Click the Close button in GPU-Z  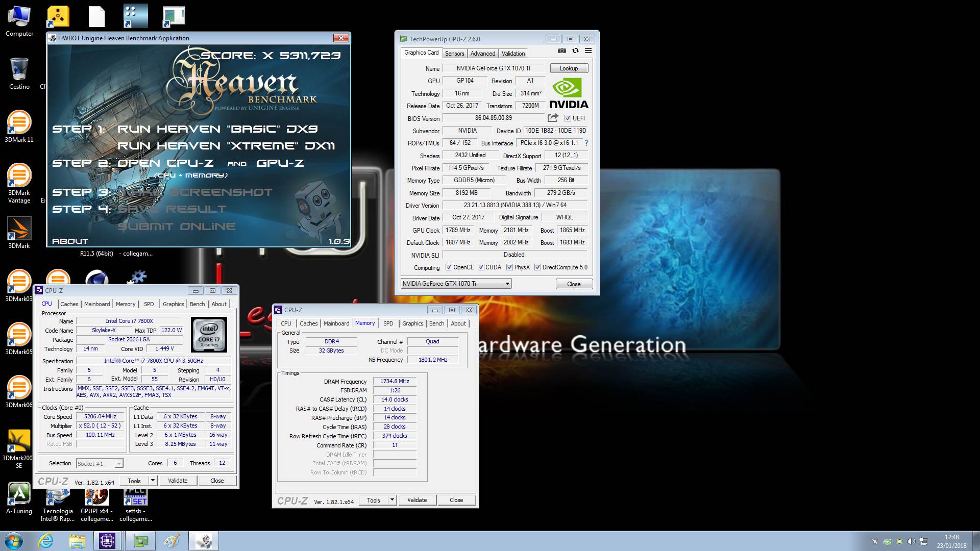click(574, 284)
